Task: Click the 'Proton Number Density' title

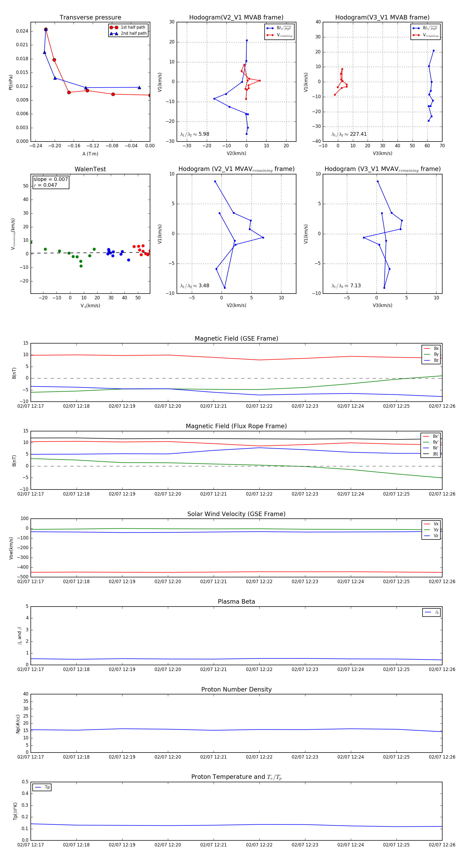Action: tap(236, 689)
